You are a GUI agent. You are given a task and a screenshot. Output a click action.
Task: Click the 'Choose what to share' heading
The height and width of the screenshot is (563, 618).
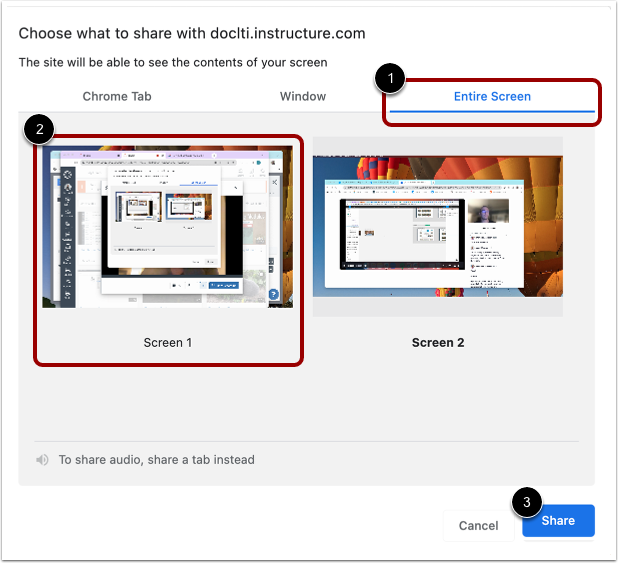(x=192, y=34)
